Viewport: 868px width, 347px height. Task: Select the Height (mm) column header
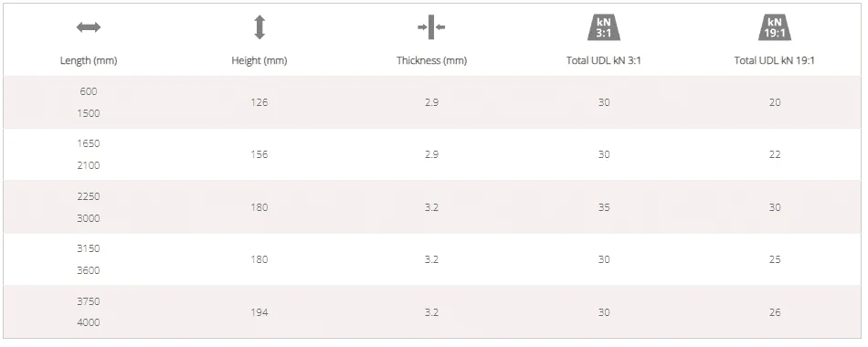pyautogui.click(x=259, y=61)
